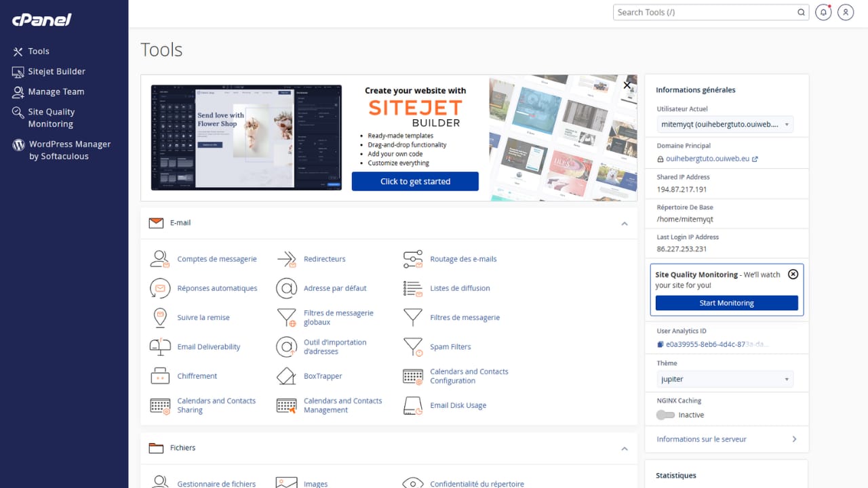The width and height of the screenshot is (868, 488).
Task: Open the Thème selector showing jupiter
Action: click(x=724, y=378)
